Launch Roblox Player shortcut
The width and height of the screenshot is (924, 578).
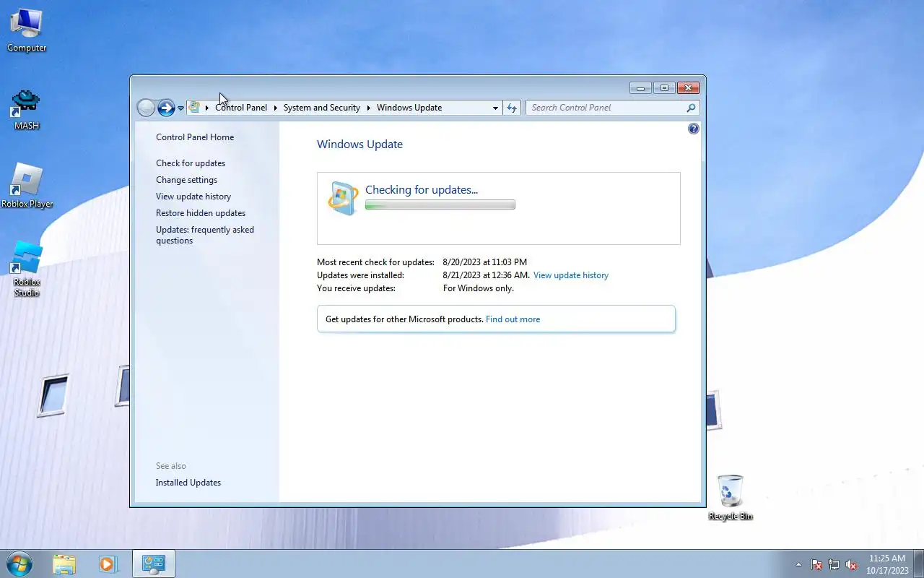click(27, 186)
